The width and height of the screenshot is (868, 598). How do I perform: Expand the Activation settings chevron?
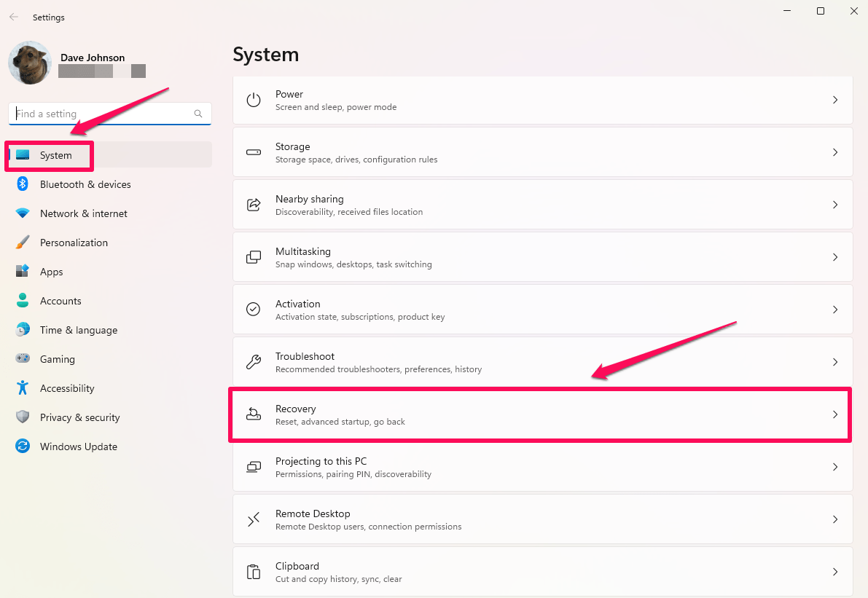[835, 310]
